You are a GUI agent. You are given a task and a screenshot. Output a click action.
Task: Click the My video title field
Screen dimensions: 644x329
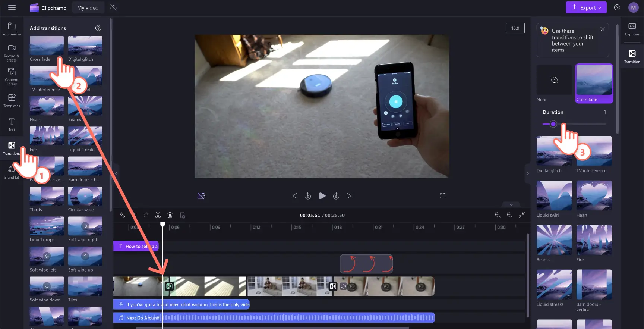click(x=88, y=7)
